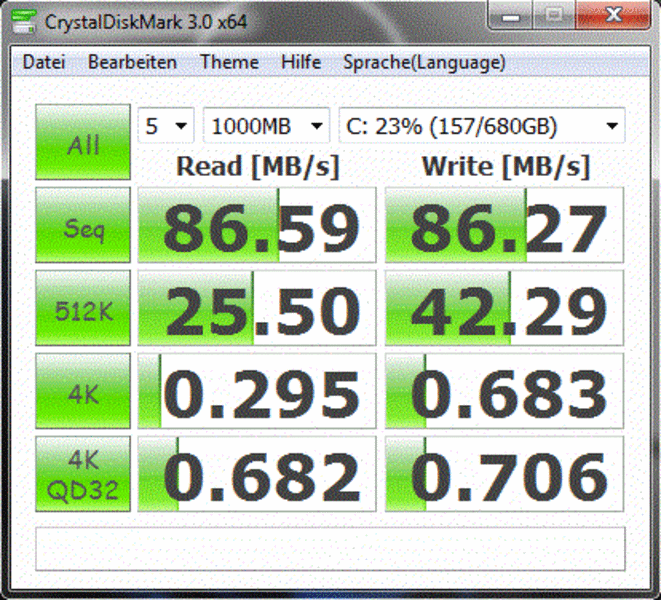Open the Sprache(Language) menu
This screenshot has height=600, width=661.
tap(424, 62)
